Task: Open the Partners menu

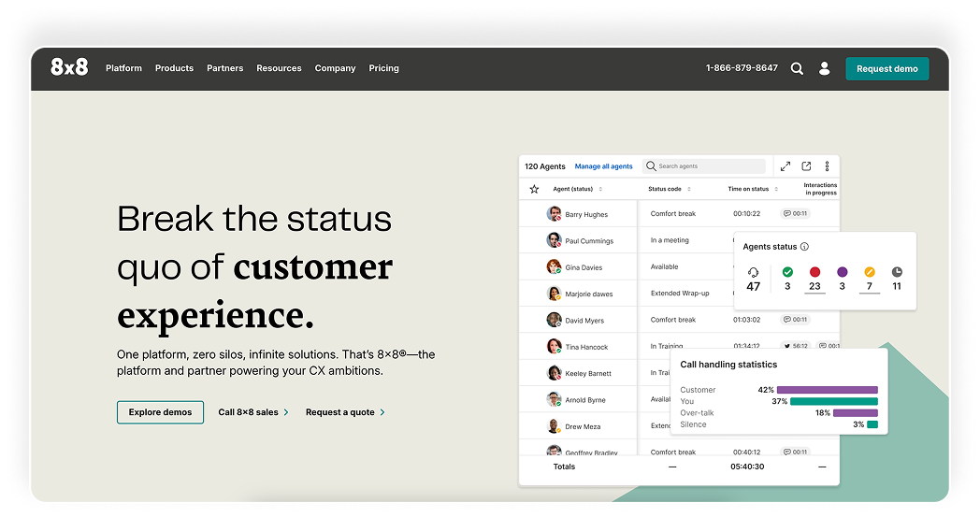Action: [x=225, y=68]
